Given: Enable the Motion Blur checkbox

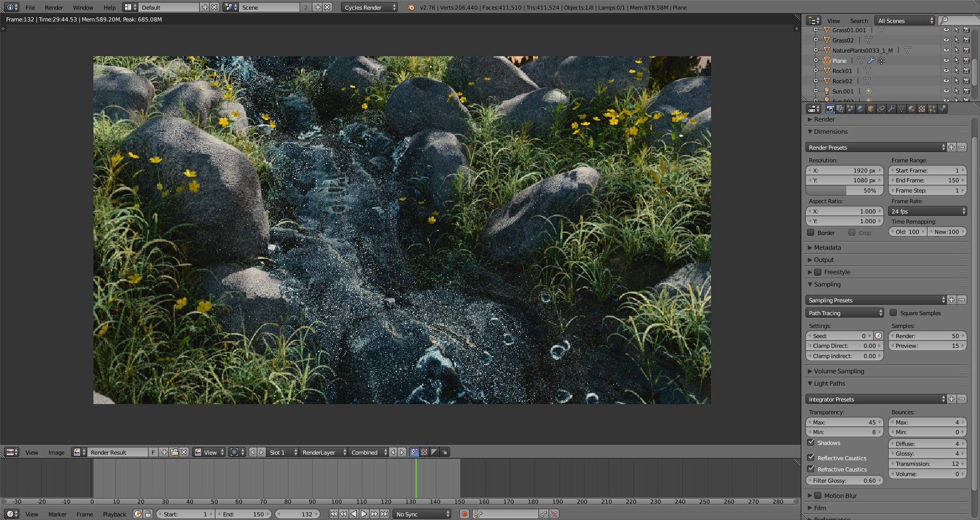Looking at the screenshot, I should pyautogui.click(x=818, y=495).
